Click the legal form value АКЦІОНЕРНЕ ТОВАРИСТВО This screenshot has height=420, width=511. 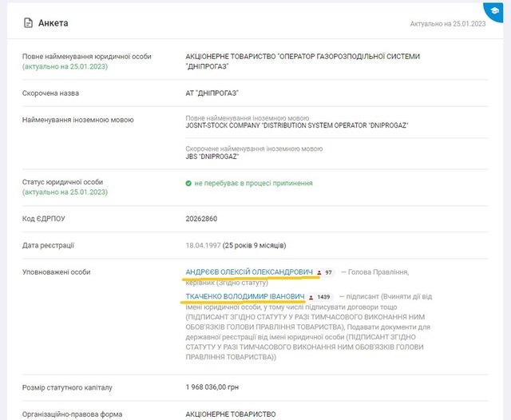231,414
